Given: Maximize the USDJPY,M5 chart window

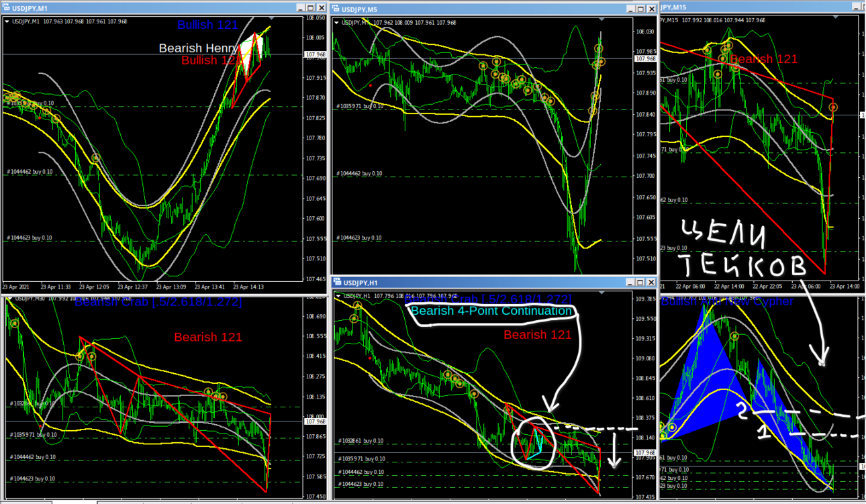Looking at the screenshot, I should (640, 9).
